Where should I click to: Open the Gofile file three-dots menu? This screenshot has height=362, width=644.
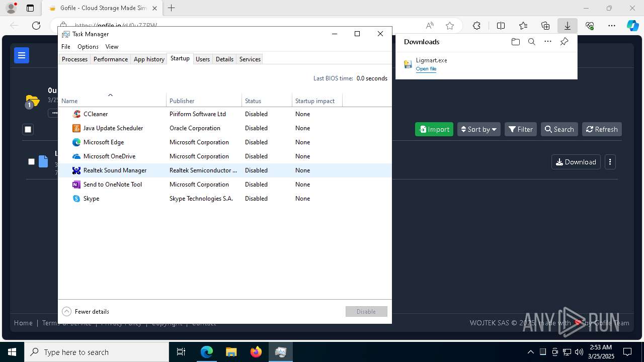coord(610,162)
